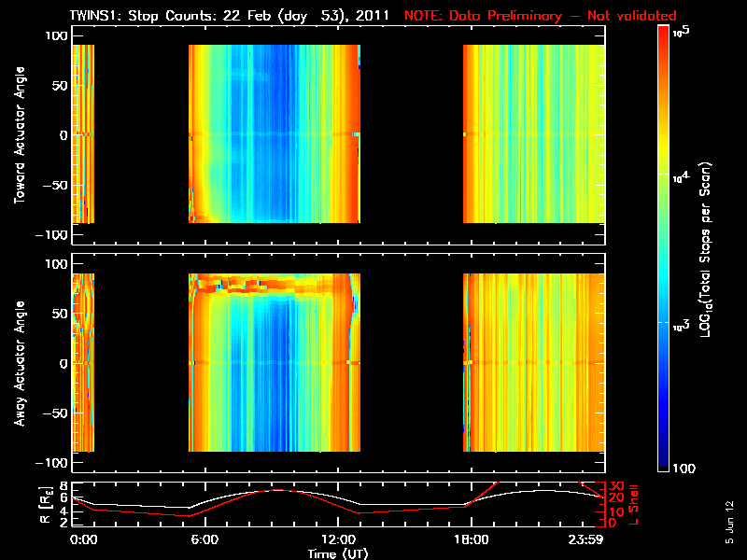Click the red band atop Away panel
Viewport: 747px width, 560px height.
click(272, 285)
